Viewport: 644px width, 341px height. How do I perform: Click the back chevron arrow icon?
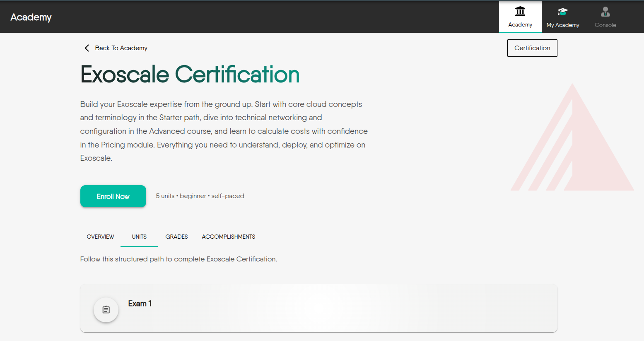[x=87, y=48]
